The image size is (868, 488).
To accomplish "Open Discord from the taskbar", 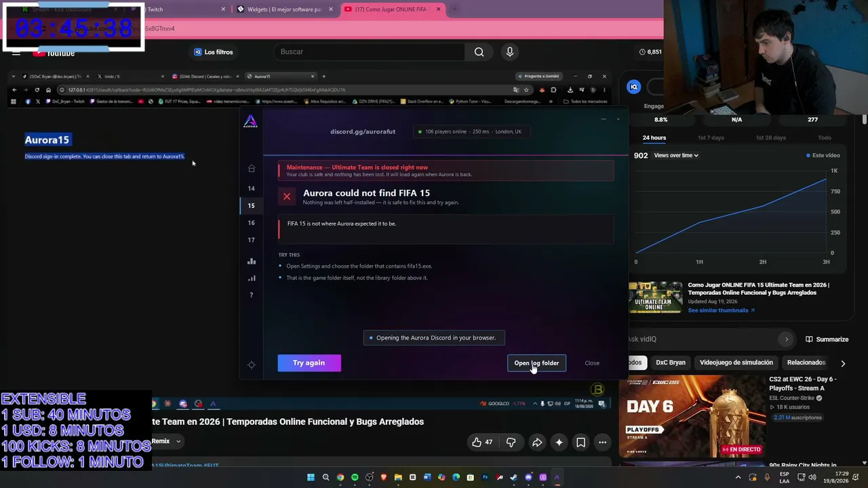I will coord(528,477).
